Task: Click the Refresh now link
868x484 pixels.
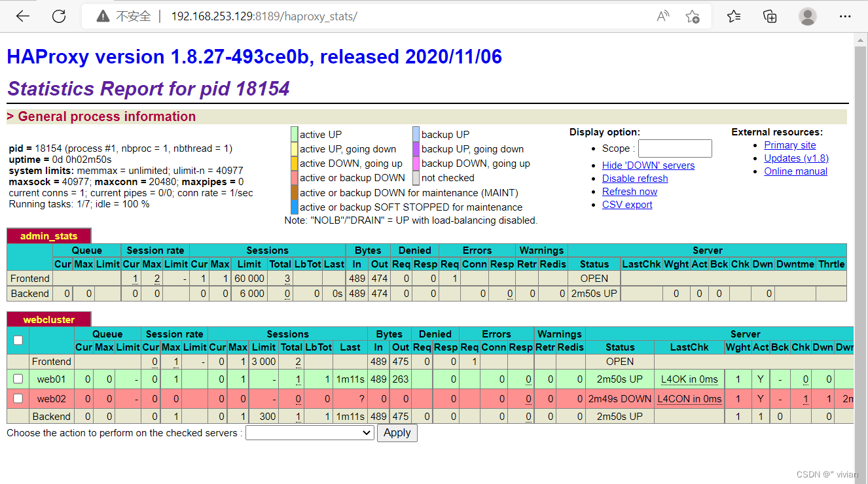Action: [629, 191]
